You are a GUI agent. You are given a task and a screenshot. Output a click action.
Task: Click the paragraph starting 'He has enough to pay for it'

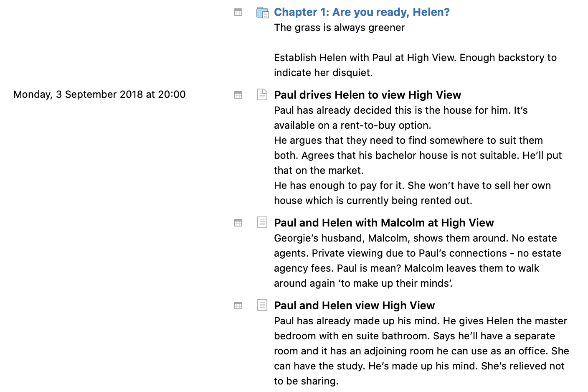tap(412, 193)
